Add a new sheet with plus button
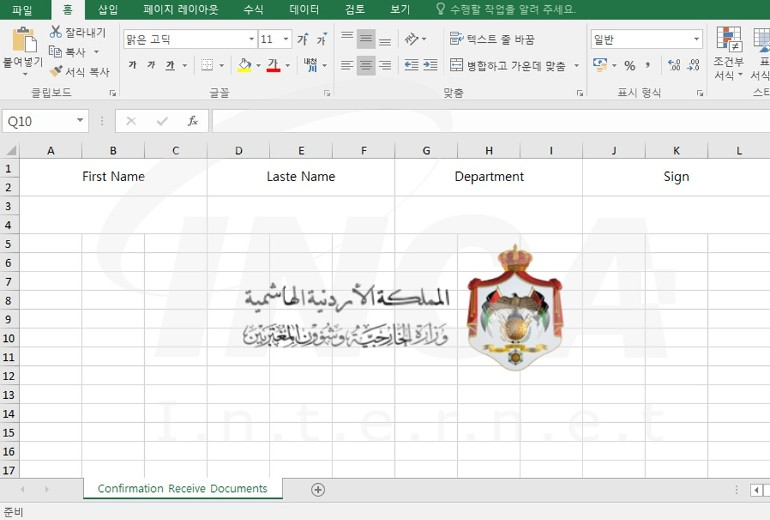 (x=318, y=490)
